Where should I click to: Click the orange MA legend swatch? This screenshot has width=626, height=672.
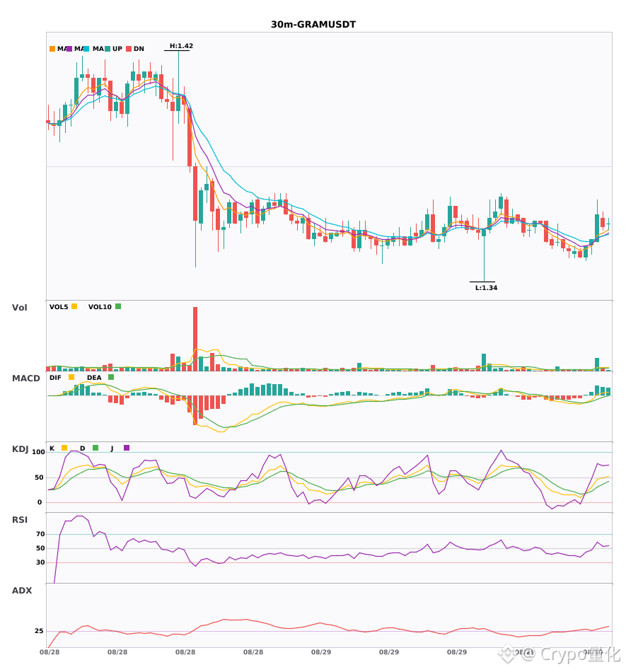coord(52,49)
